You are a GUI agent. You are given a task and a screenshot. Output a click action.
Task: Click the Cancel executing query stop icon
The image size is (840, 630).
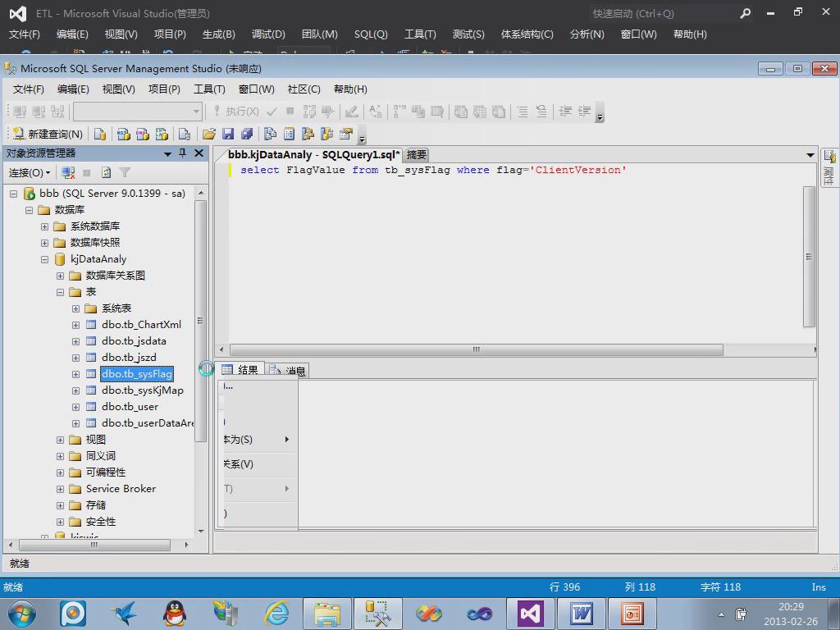pyautogui.click(x=290, y=112)
